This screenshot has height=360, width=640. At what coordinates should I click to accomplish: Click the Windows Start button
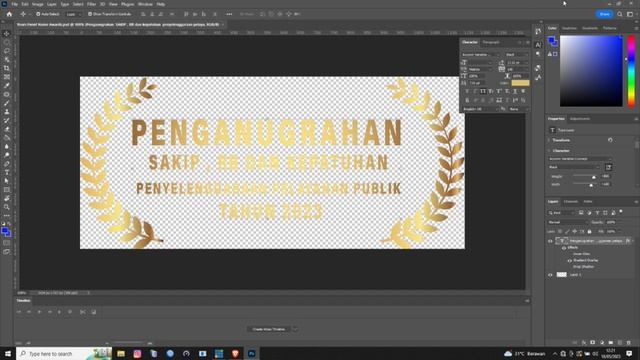coord(8,353)
